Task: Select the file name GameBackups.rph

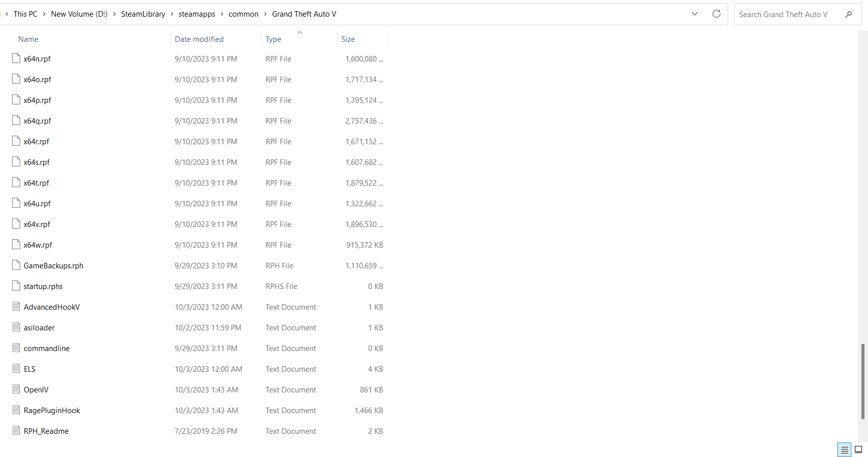Action: 54,266
